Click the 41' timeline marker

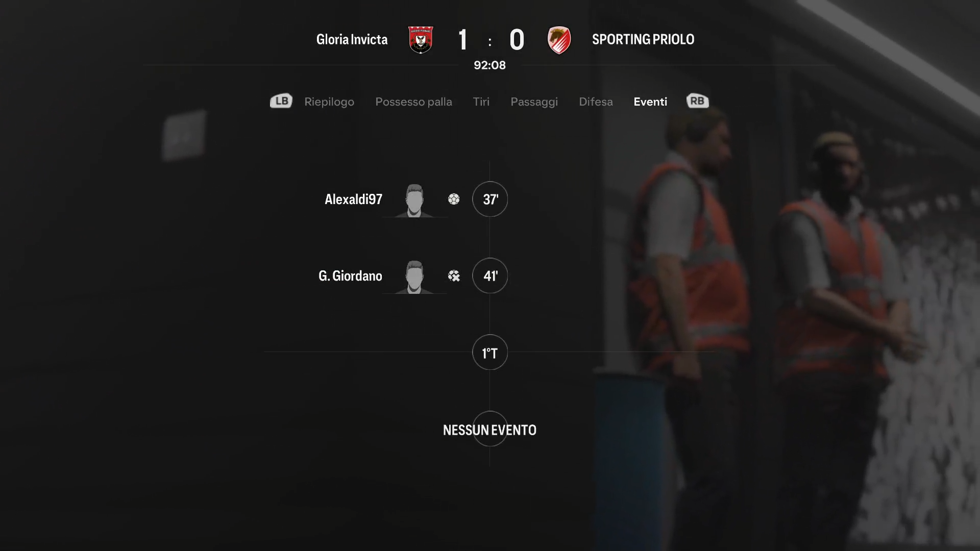[490, 275]
